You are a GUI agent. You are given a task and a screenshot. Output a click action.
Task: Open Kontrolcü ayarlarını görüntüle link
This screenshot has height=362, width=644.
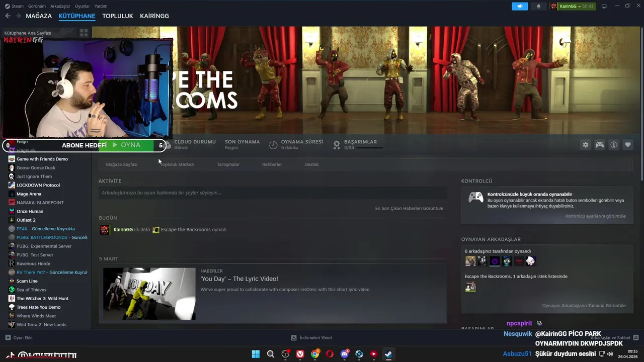tap(596, 216)
